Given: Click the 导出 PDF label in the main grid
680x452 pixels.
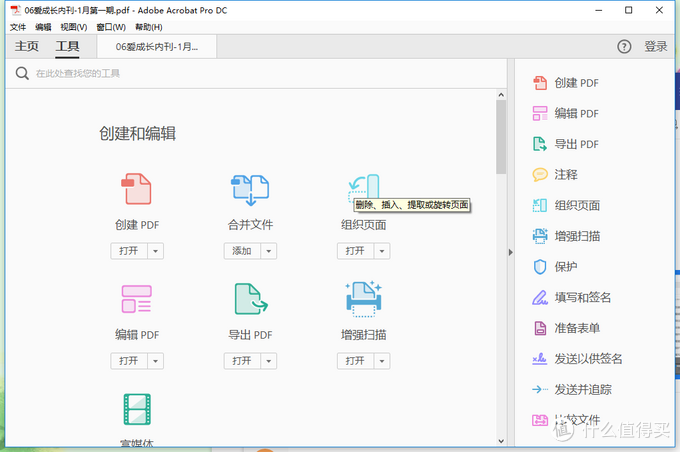Looking at the screenshot, I should (250, 335).
